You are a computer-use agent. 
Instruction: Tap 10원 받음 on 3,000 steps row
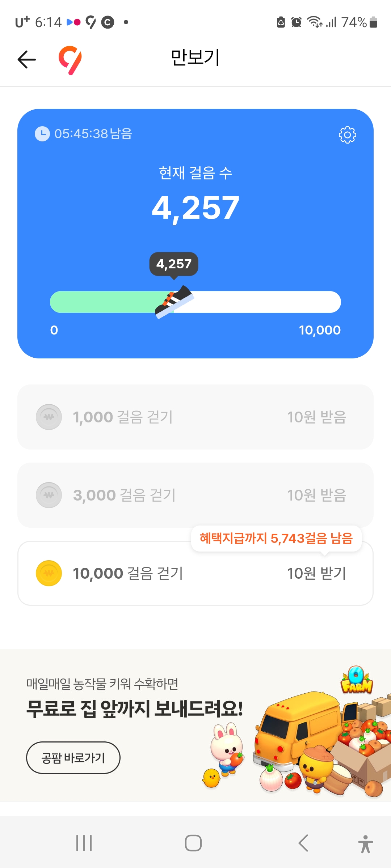click(x=316, y=495)
